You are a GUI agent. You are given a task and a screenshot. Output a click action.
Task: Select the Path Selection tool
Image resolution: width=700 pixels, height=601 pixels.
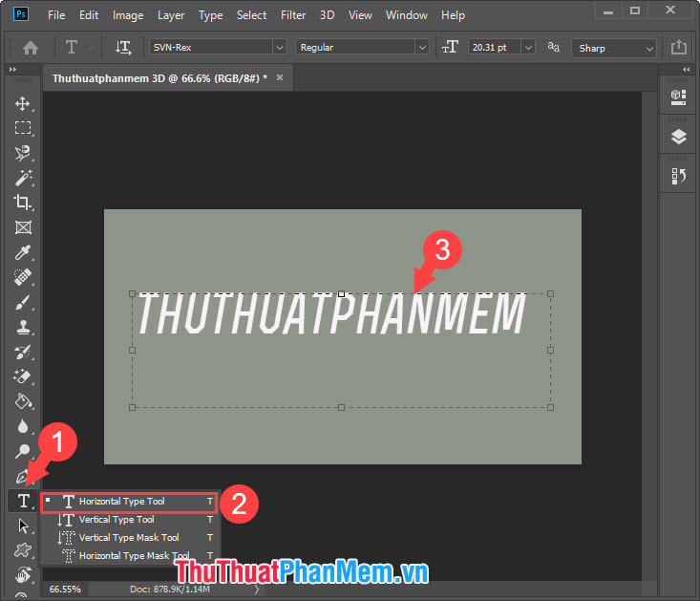(23, 526)
